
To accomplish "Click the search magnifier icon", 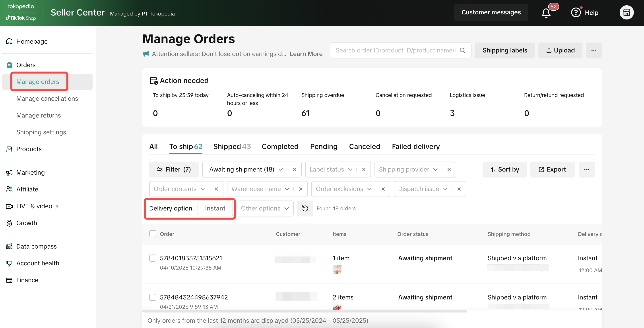I will click(462, 50).
